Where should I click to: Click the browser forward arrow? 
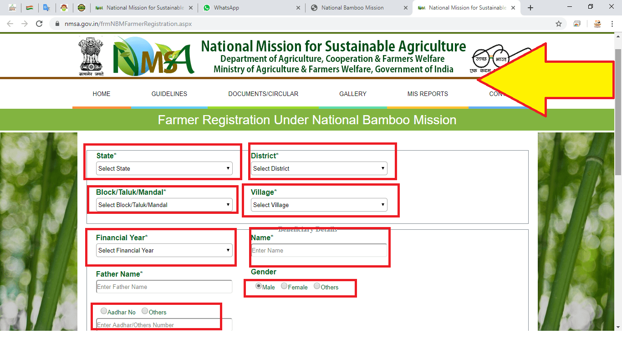pos(25,24)
